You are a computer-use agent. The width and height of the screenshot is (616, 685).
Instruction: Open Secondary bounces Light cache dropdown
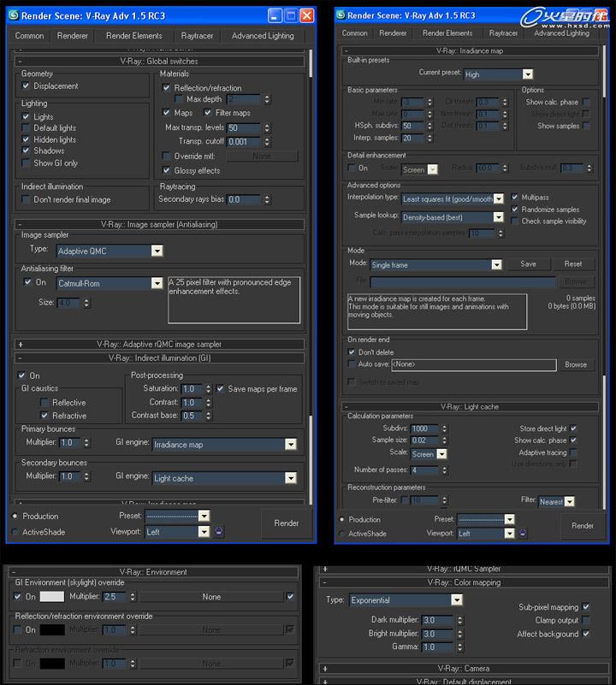(224, 478)
